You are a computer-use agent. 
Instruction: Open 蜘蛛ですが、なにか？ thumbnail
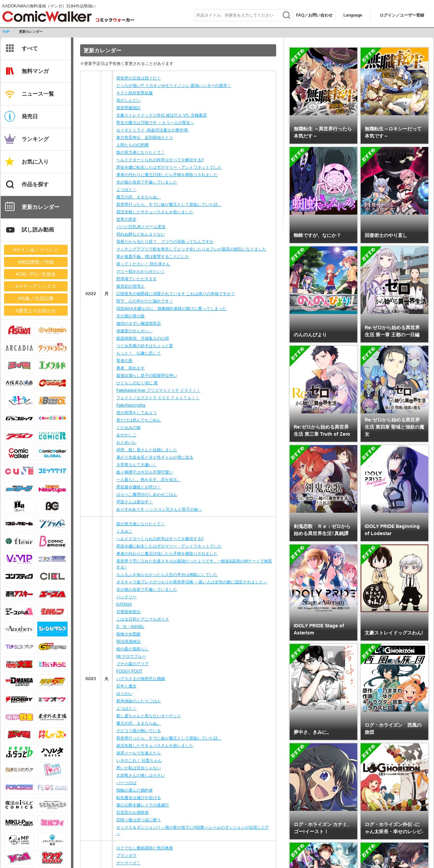point(323,195)
